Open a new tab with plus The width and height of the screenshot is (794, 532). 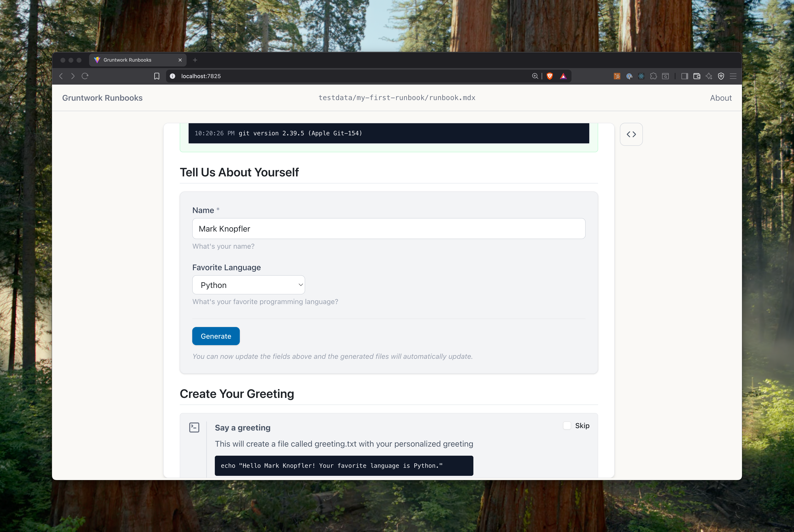click(x=195, y=60)
